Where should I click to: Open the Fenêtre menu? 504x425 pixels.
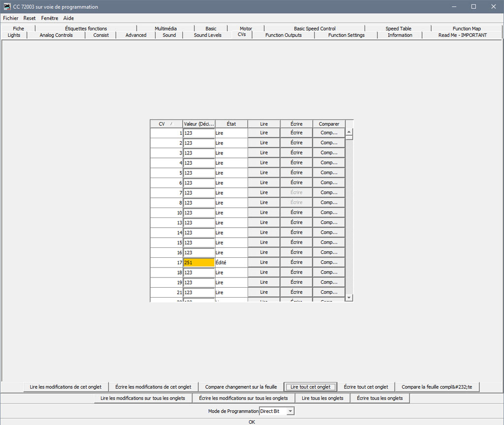50,18
